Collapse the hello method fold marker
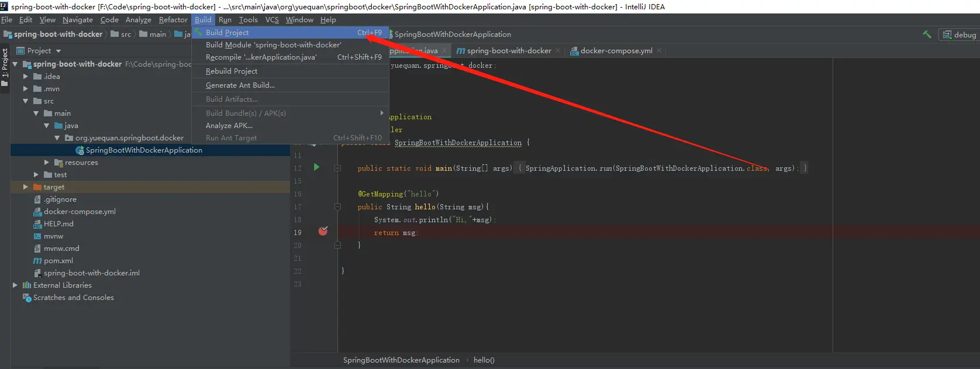Viewport: 980px width, 369px height. [337, 206]
